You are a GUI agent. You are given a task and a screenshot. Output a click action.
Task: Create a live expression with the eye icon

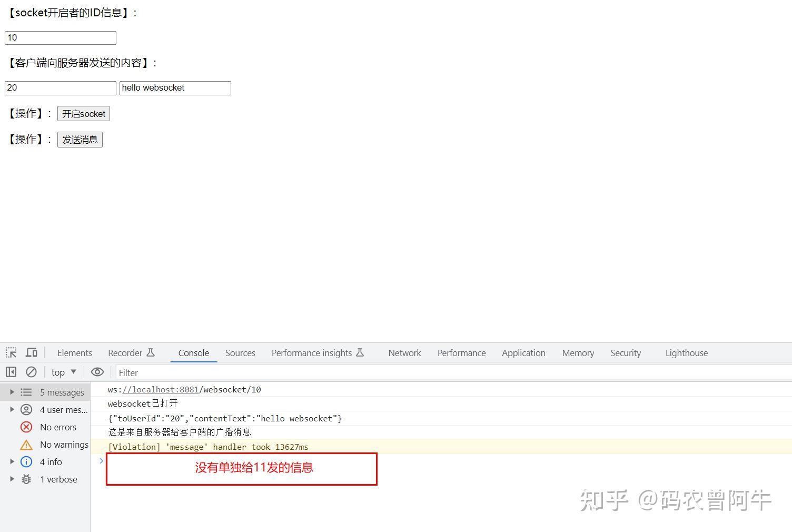click(x=97, y=372)
